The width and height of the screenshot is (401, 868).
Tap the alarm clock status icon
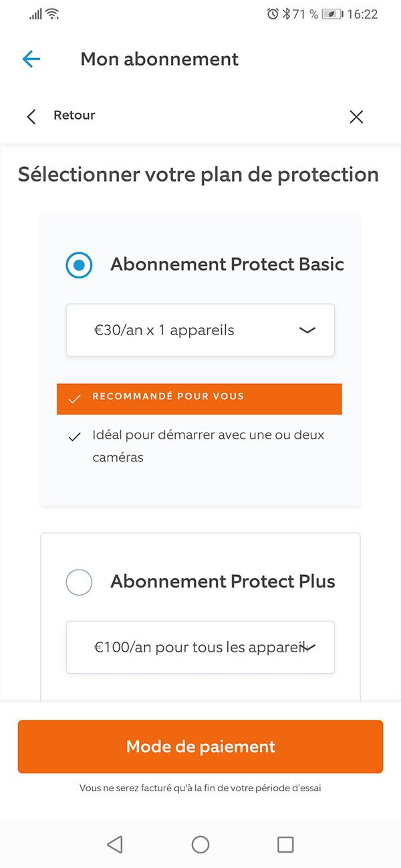272,14
